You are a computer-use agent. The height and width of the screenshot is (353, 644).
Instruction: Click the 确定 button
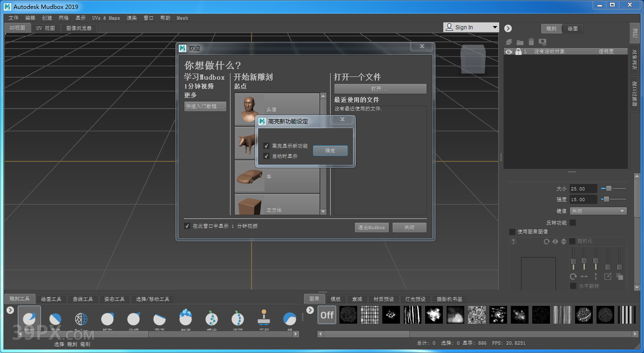pos(330,150)
